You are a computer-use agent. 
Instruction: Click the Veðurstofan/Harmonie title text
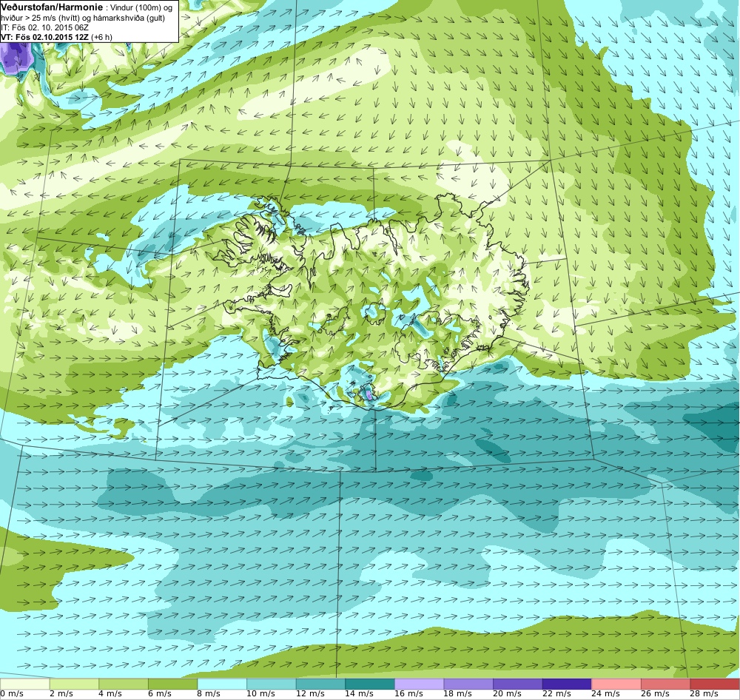tap(52, 7)
